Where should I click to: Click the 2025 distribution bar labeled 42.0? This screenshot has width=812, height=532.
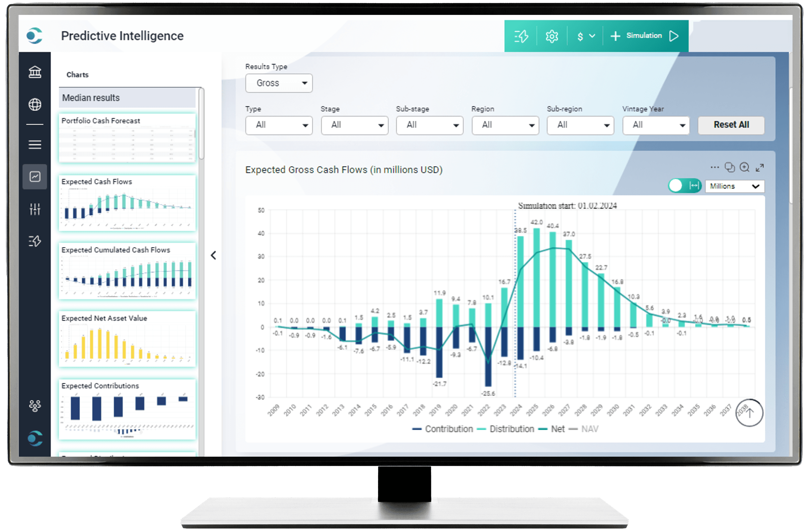pos(536,277)
